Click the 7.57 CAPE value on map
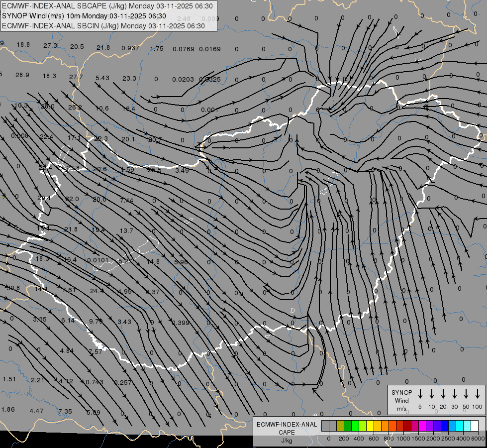487x448 pixels. pyautogui.click(x=96, y=351)
